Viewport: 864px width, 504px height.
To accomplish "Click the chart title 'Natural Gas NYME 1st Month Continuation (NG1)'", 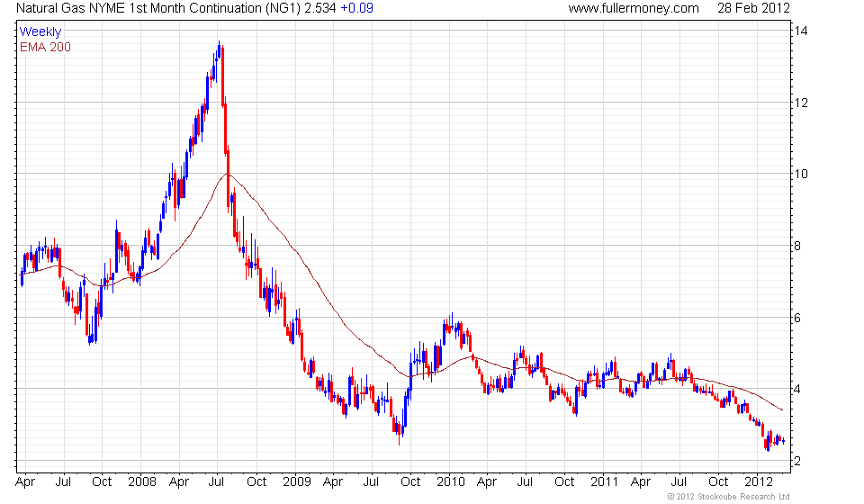I will (158, 8).
